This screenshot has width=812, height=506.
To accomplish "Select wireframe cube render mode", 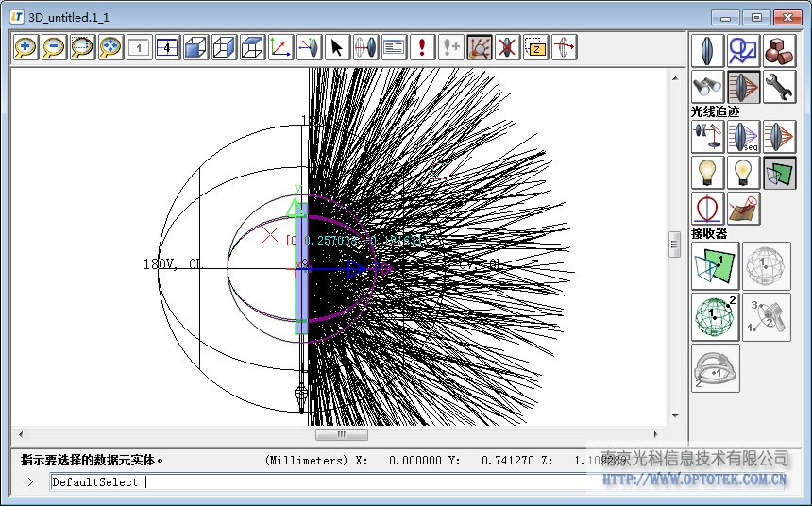I will click(x=224, y=47).
